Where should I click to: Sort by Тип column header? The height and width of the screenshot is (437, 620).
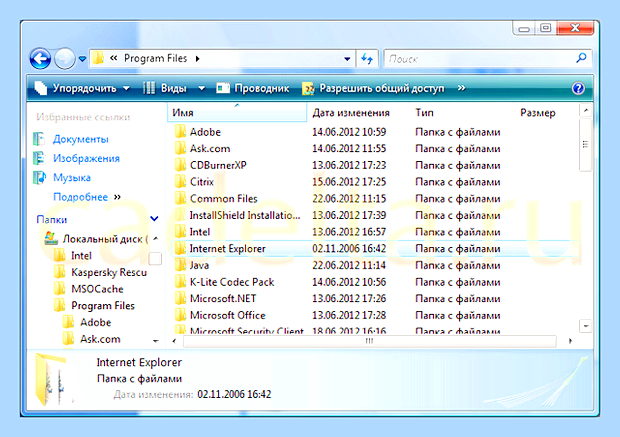pos(424,113)
